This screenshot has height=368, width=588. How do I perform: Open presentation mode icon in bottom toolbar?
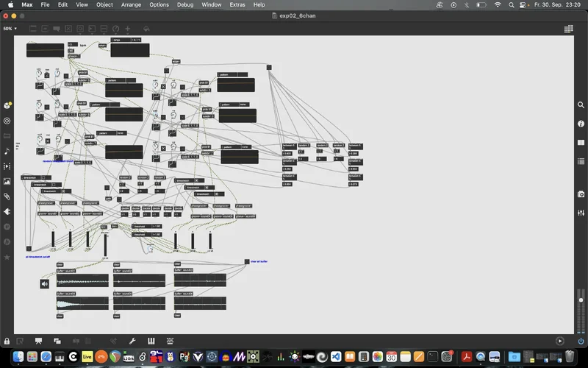point(57,341)
